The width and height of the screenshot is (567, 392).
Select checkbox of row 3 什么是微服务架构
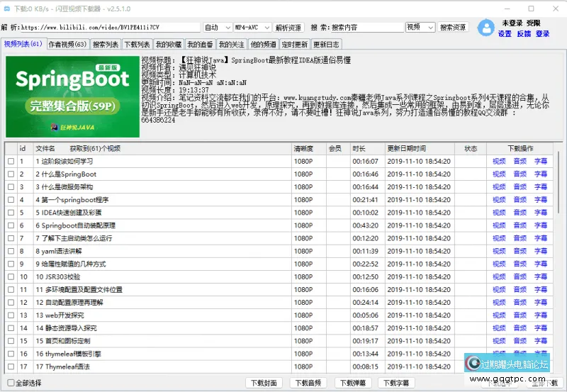[11, 187]
